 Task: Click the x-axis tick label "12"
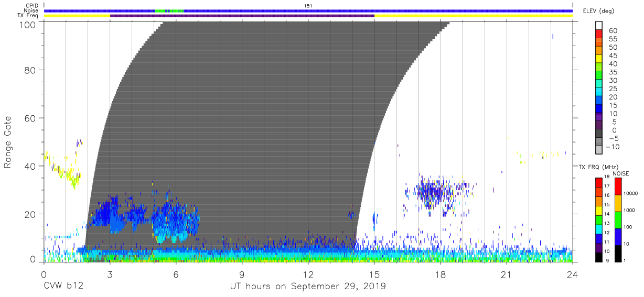tap(308, 274)
